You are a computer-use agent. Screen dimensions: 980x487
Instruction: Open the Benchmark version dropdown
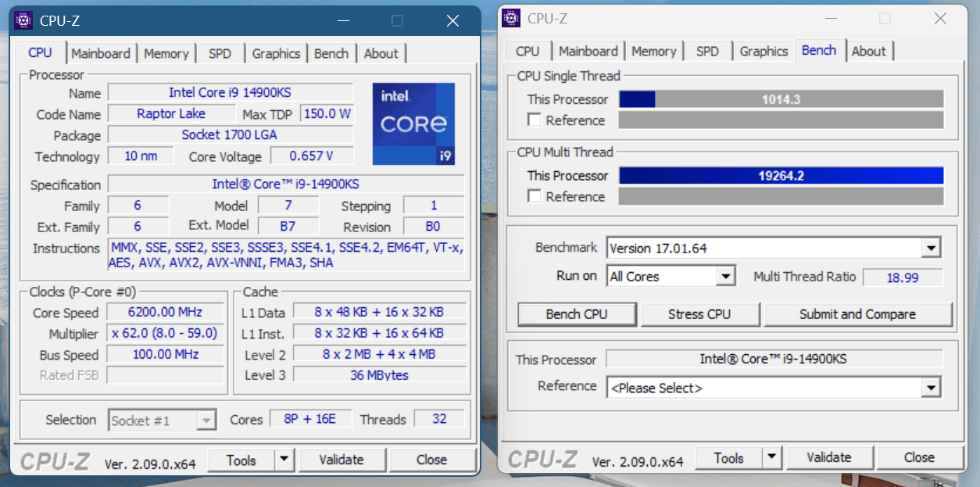pos(931,249)
